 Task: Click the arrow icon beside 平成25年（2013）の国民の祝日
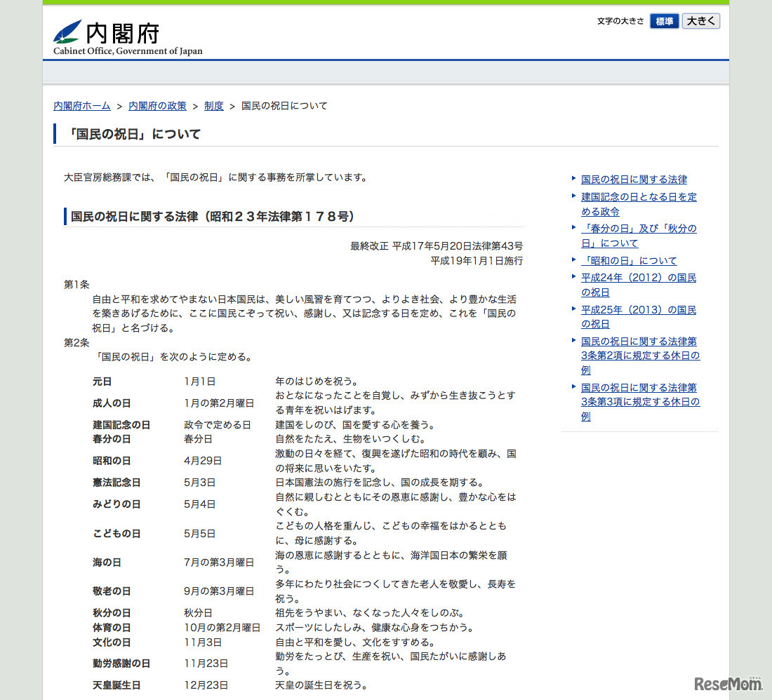573,309
